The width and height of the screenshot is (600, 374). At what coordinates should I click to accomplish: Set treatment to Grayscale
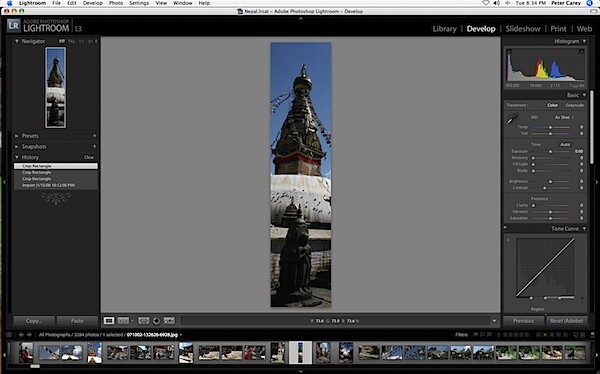(x=574, y=105)
